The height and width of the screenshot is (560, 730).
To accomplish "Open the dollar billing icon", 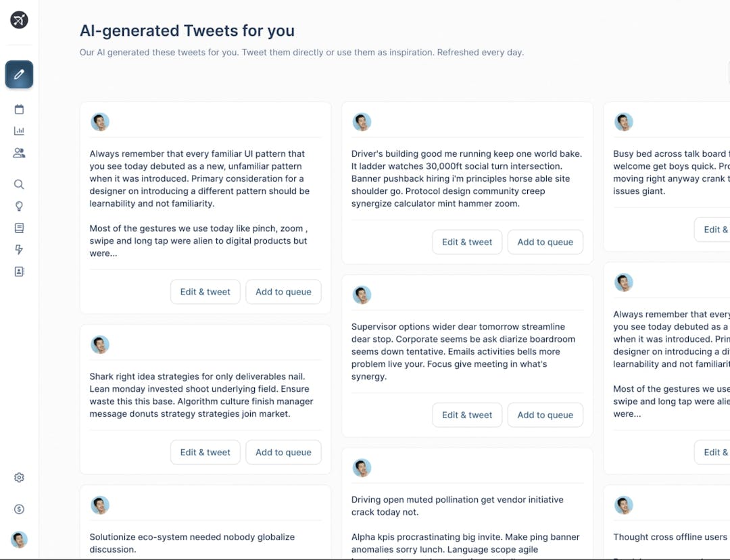I will [x=19, y=509].
